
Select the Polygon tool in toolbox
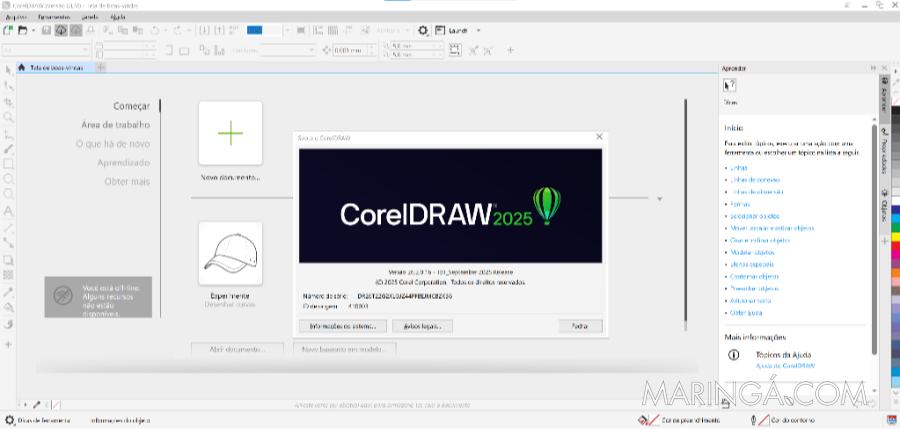click(x=8, y=195)
